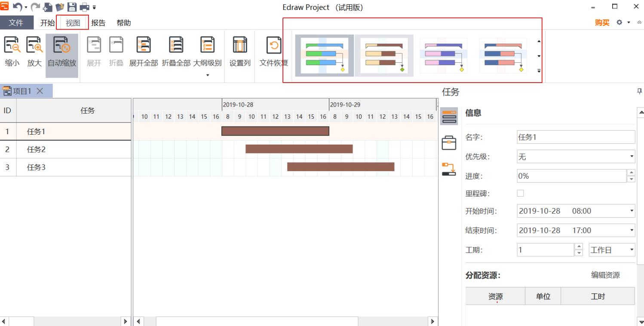
Task: Open the 帮助 menu
Action: pyautogui.click(x=124, y=23)
